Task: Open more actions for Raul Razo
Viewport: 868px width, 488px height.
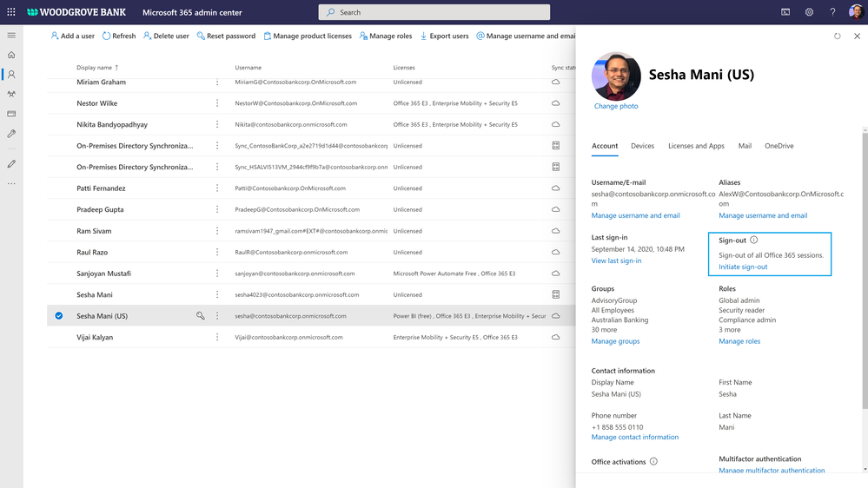Action: tap(217, 252)
